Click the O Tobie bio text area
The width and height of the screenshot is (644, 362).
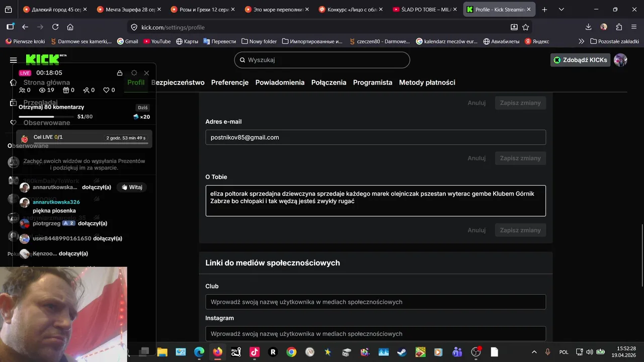375,201
